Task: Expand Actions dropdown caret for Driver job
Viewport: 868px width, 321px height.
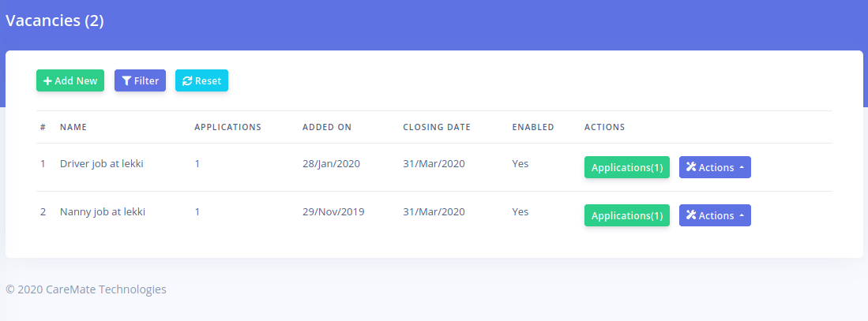Action: point(741,168)
